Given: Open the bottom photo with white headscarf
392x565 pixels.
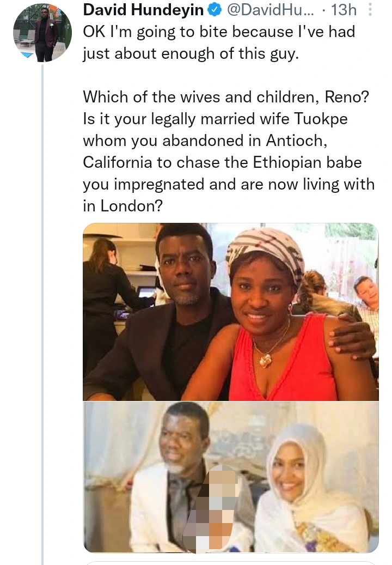Looking at the screenshot, I should click(x=230, y=477).
